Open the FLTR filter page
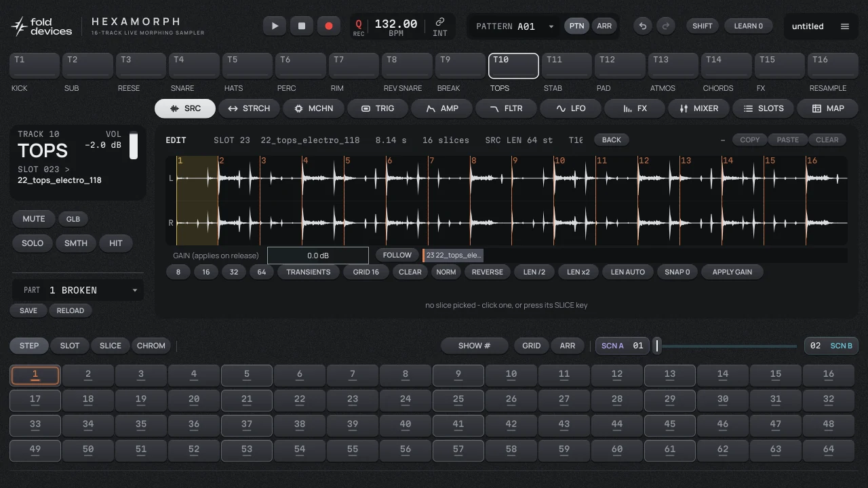The width and height of the screenshot is (868, 488). [507, 108]
